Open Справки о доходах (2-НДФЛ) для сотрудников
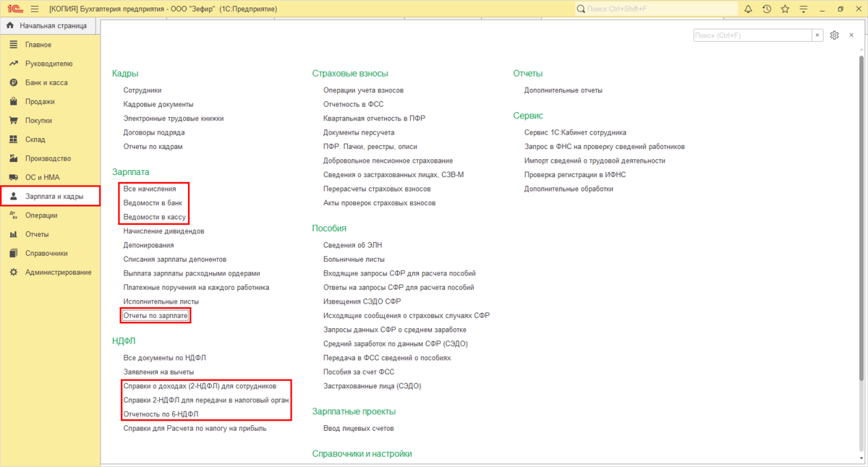This screenshot has width=868, height=467. pyautogui.click(x=200, y=386)
